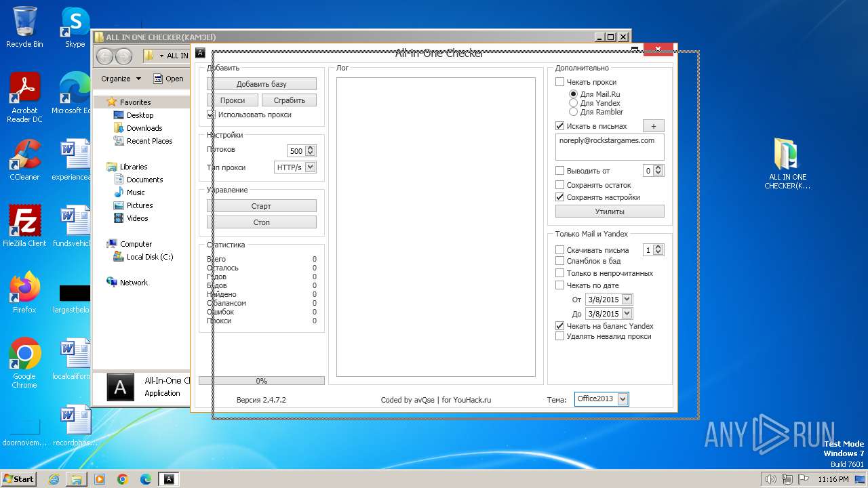This screenshot has height=488, width=868.
Task: Click the plus button next to Искать в письмах
Action: coord(654,126)
